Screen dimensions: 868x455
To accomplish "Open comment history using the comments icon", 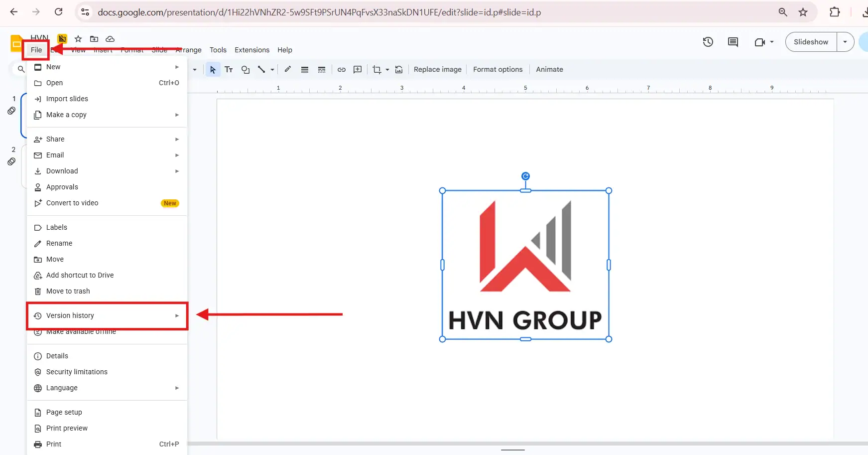I will tap(733, 42).
